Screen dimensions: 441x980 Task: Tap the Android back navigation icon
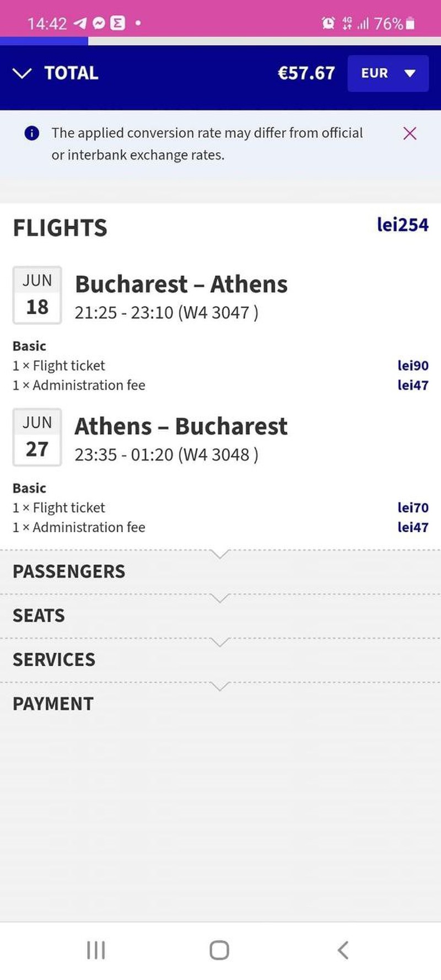343,950
